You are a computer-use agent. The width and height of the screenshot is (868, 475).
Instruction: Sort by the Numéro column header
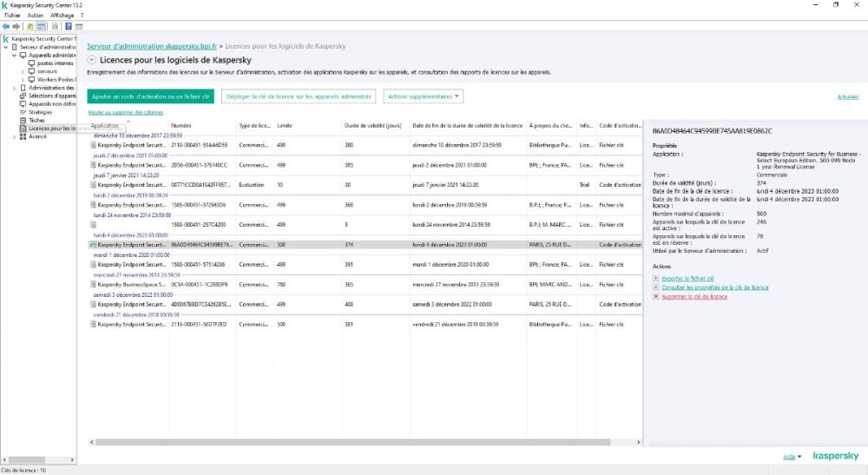pyautogui.click(x=202, y=126)
